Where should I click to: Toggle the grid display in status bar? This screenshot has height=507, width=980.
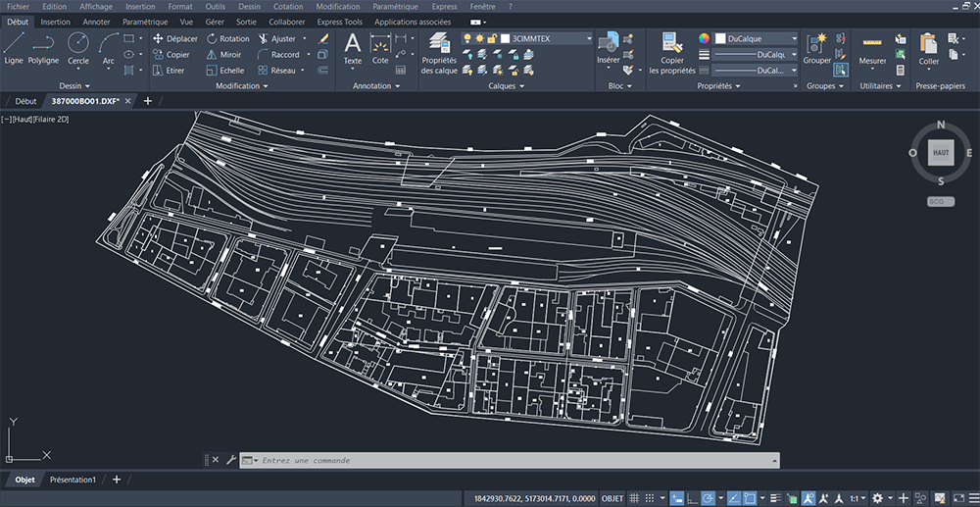[x=635, y=498]
